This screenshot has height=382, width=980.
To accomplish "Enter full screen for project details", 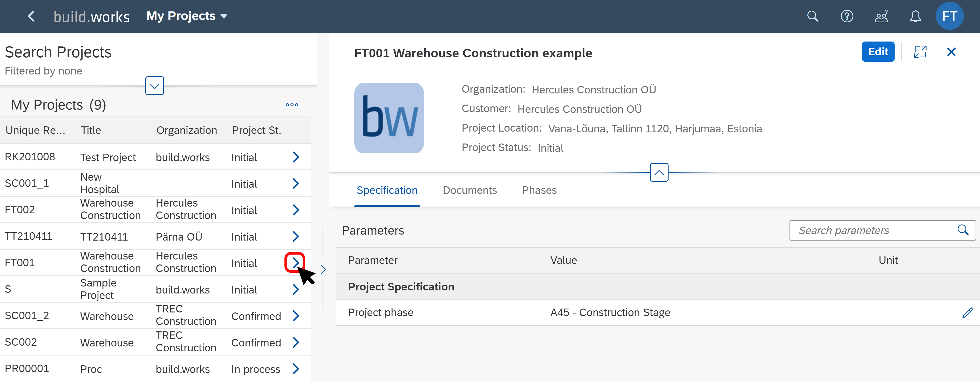I will point(920,52).
